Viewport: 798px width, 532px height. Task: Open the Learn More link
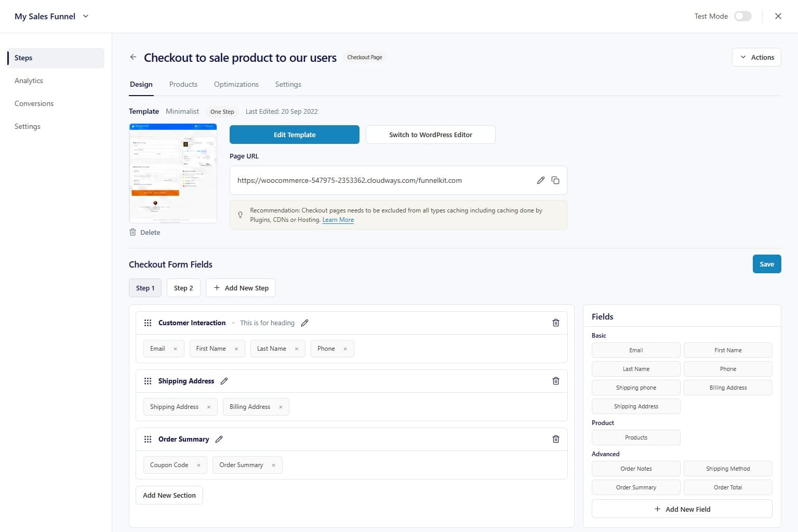coord(338,220)
